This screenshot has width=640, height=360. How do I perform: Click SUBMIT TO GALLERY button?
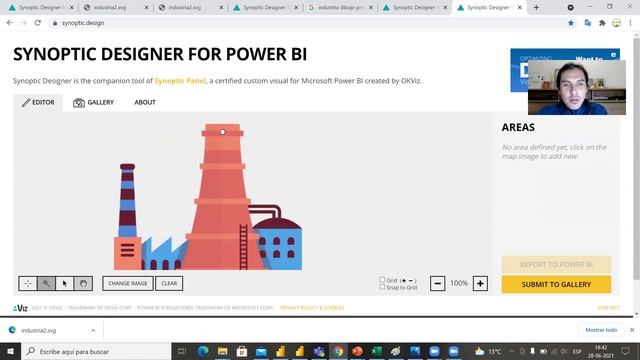556,284
